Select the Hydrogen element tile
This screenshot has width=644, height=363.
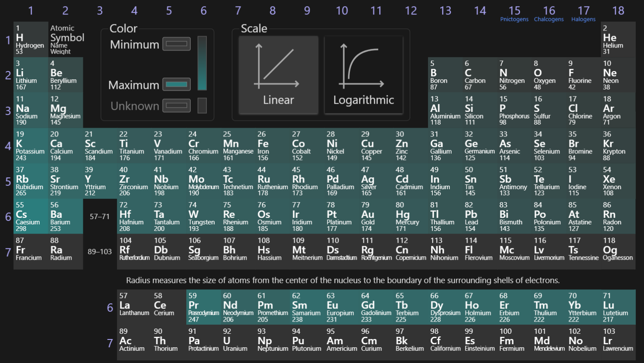coord(31,40)
